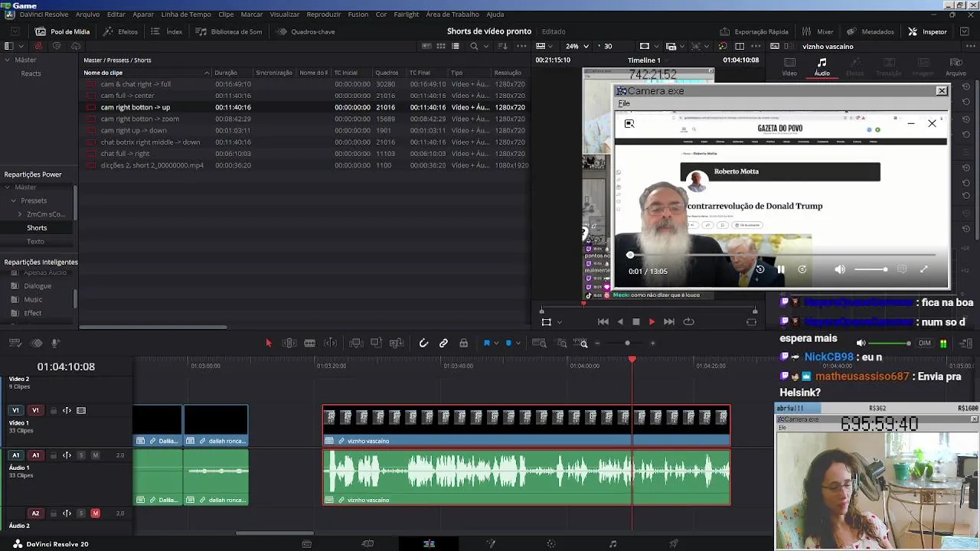Viewport: 980px width, 551px height.
Task: Select the trim edit mode tool
Action: pyautogui.click(x=289, y=343)
